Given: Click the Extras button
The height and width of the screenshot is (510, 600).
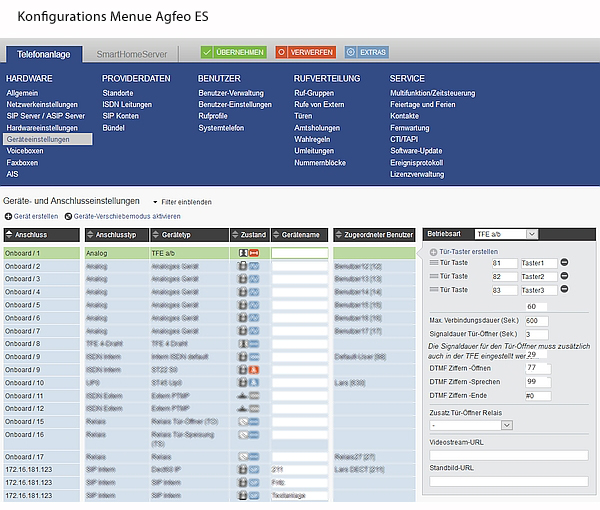Looking at the screenshot, I should (x=366, y=52).
